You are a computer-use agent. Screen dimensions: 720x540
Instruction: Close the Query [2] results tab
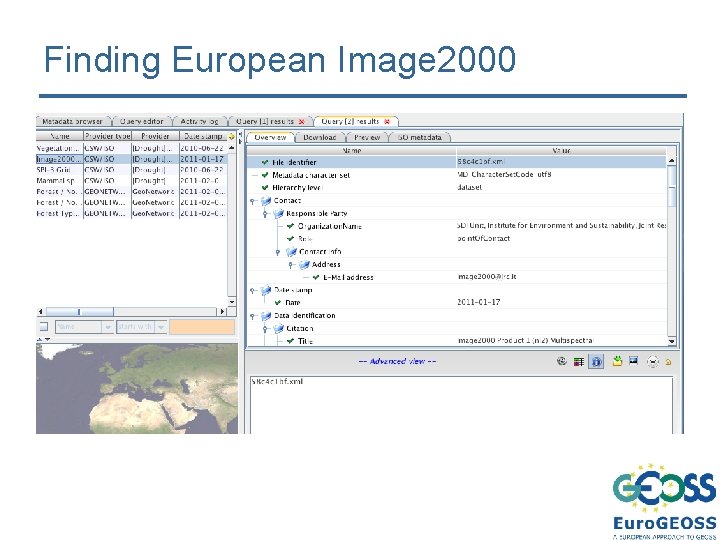click(387, 122)
